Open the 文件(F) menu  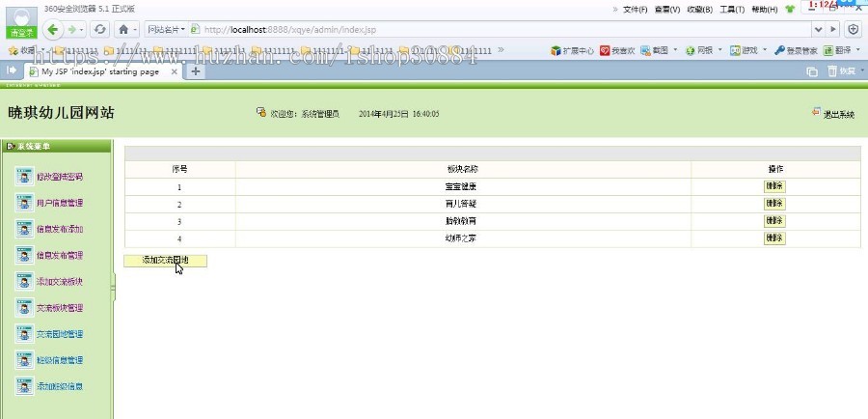tap(635, 10)
